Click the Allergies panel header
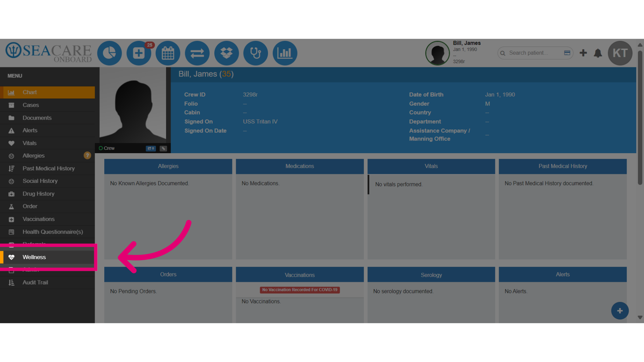The image size is (644, 362). point(168,166)
